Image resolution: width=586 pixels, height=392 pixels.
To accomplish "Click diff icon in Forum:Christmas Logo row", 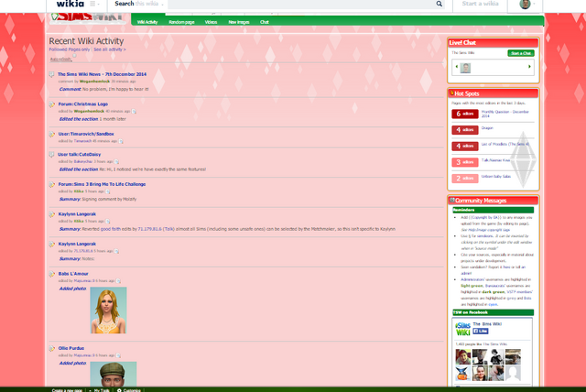I will (x=134, y=112).
